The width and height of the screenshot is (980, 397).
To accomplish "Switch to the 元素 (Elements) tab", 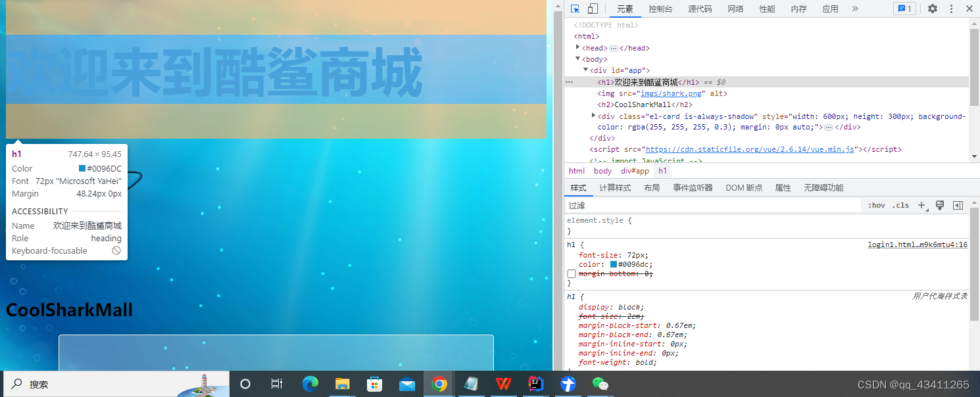I will pyautogui.click(x=625, y=9).
